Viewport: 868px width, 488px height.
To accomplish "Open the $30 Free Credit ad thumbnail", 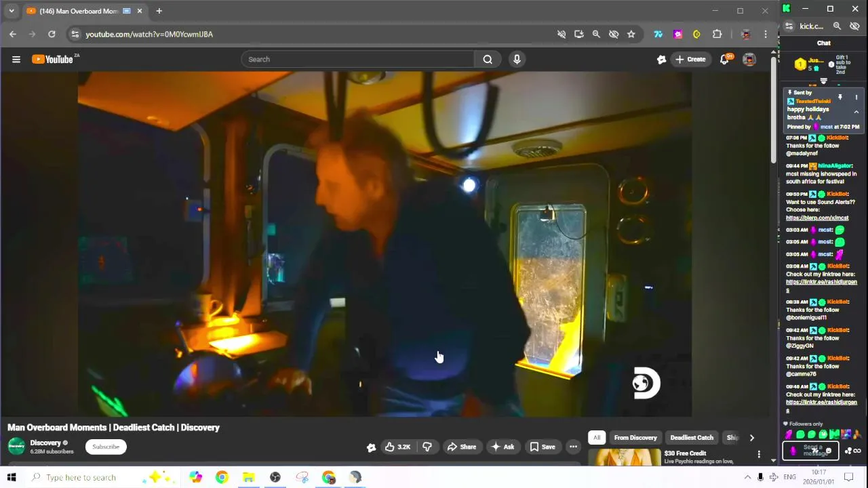I will click(x=625, y=458).
